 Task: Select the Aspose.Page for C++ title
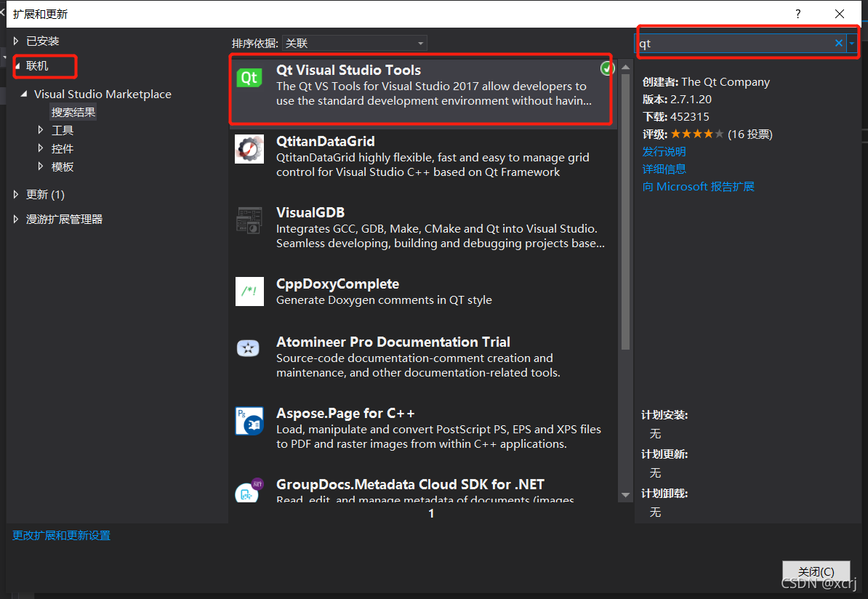point(345,414)
